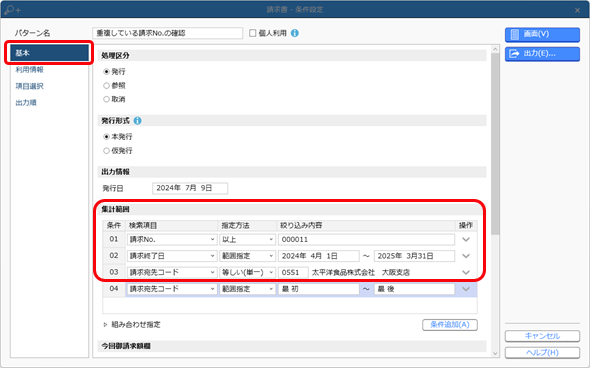Click the 最 後 range end field
Image resolution: width=590 pixels, height=368 pixels.
(414, 289)
